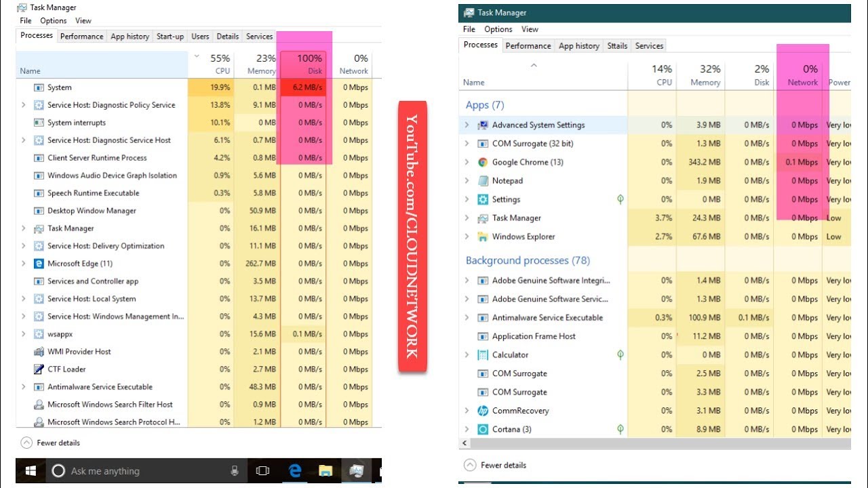Screen dimensions: 868x488
Task: Expand Google Chrome (13) process group
Action: coord(467,162)
